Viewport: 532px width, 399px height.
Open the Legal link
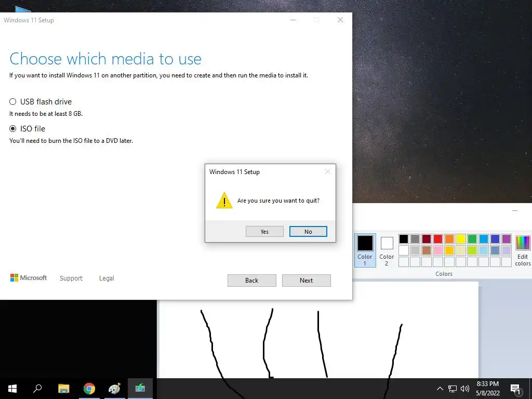[x=107, y=278]
